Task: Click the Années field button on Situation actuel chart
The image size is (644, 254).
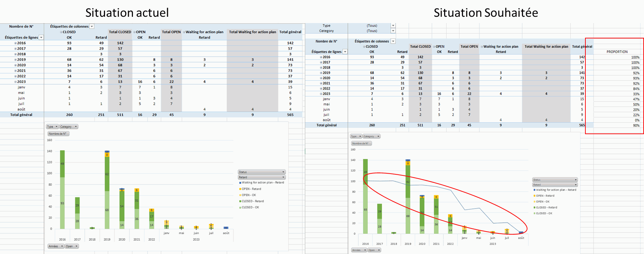Action: click(x=56, y=246)
